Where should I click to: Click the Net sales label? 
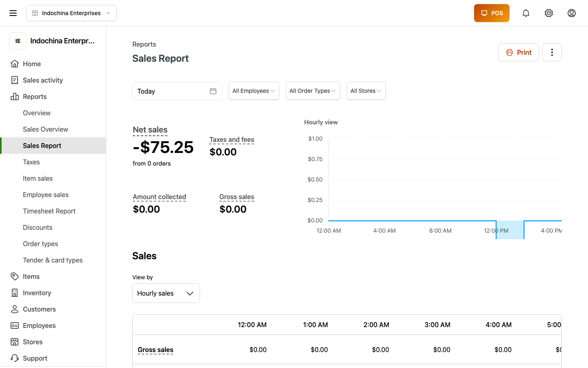(x=150, y=130)
